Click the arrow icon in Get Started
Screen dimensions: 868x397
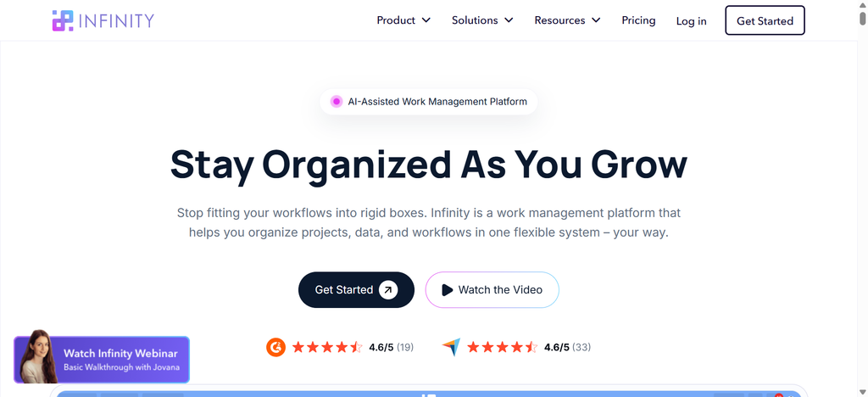tap(388, 289)
